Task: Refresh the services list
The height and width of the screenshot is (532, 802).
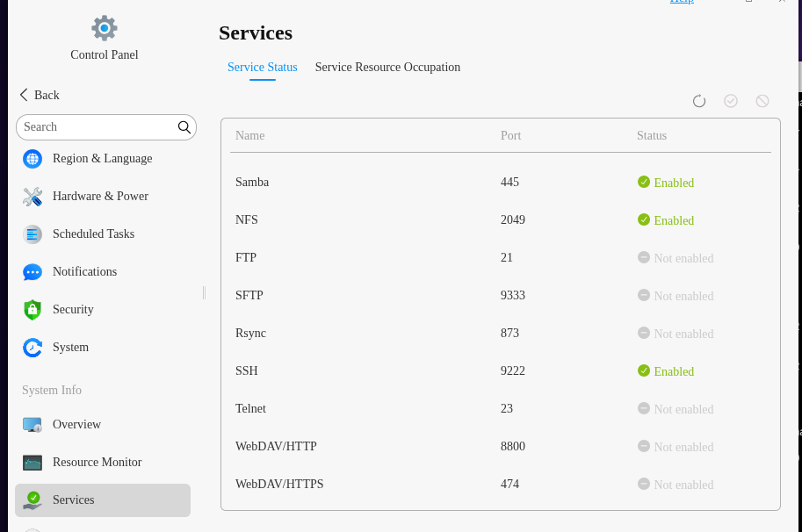Action: 699,101
